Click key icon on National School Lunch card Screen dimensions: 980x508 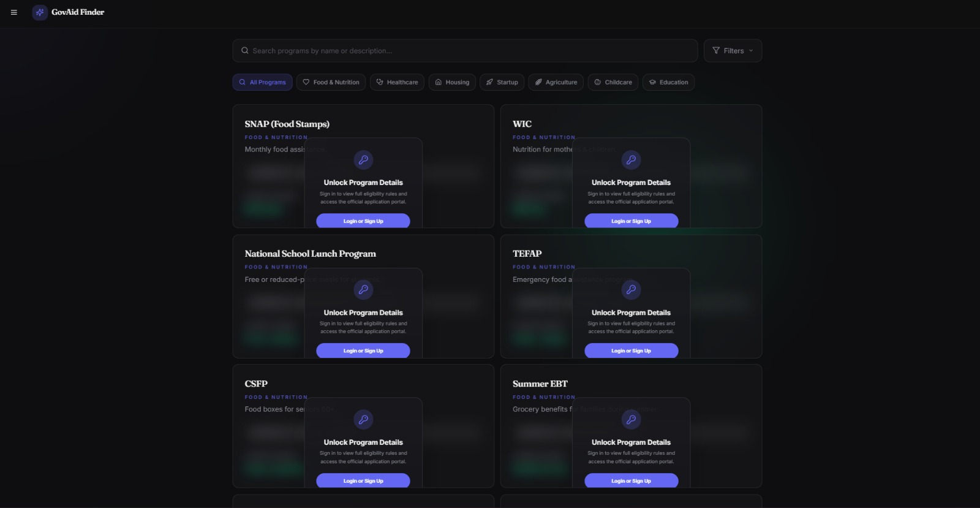coord(363,290)
